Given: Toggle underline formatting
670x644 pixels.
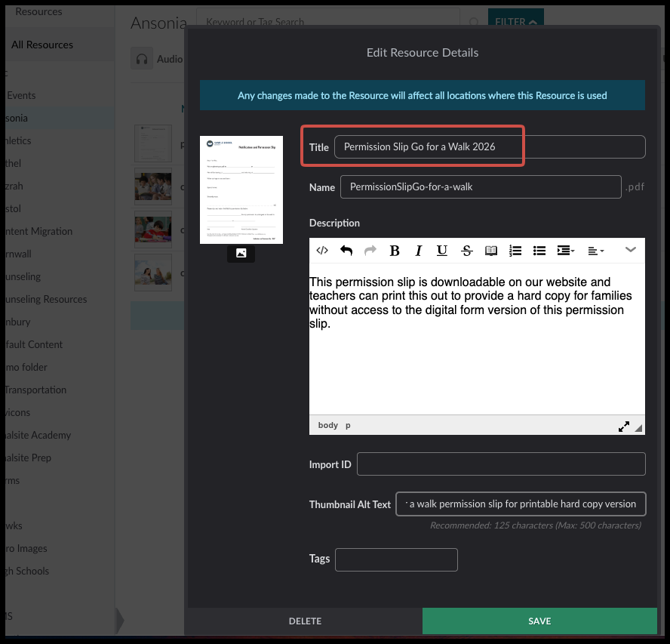Looking at the screenshot, I should click(442, 251).
